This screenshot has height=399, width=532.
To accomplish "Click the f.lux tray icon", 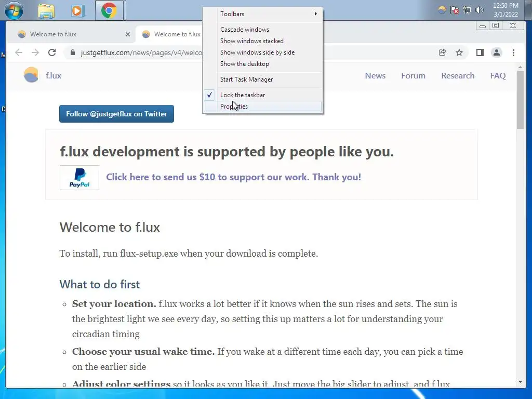I will [442, 10].
